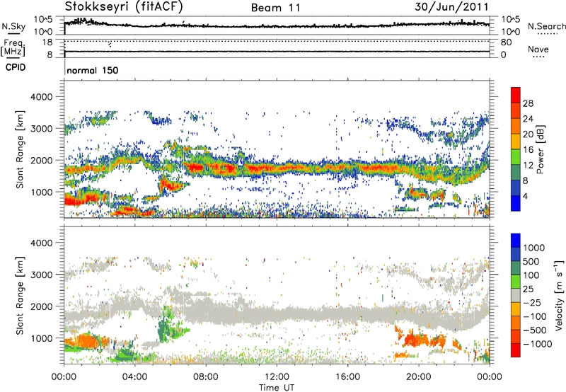Click the 'Time UT' axis title
The width and height of the screenshot is (566, 392).
pos(277,388)
